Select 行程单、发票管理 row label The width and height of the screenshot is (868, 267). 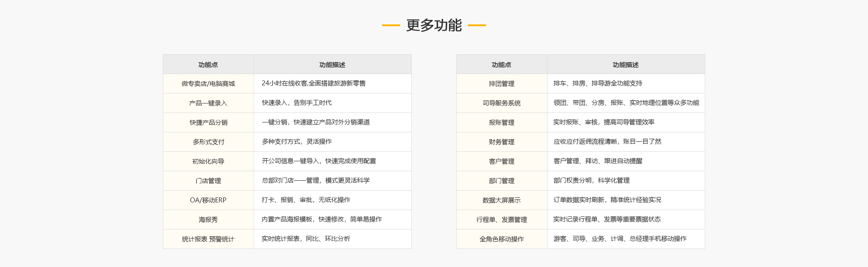click(501, 220)
